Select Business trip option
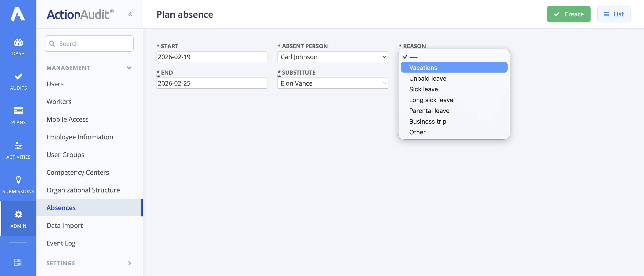Screen dimensions: 644x276 pos(428,121)
